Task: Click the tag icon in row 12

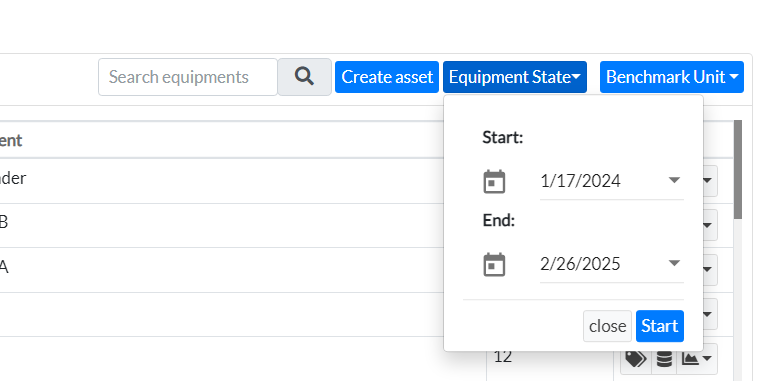Action: pos(636,358)
